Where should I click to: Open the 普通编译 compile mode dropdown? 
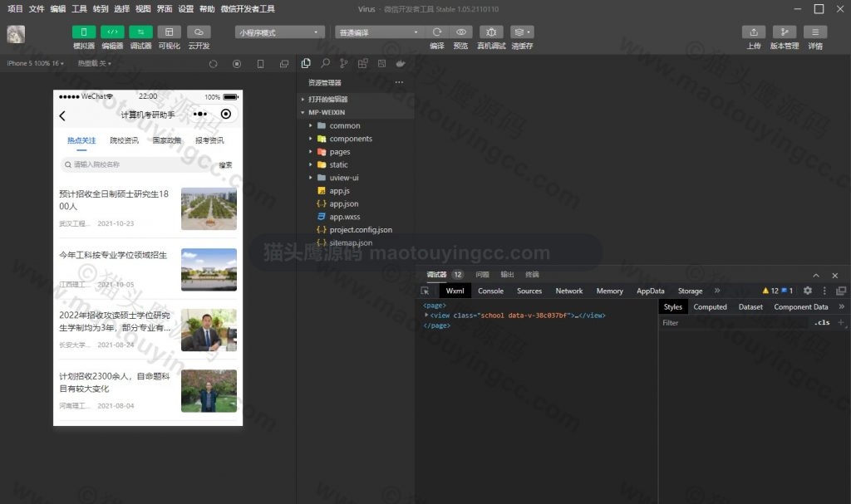click(x=379, y=32)
